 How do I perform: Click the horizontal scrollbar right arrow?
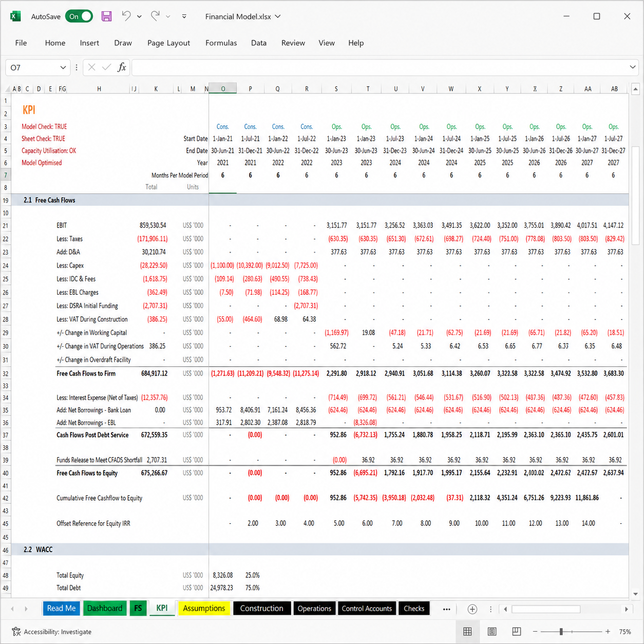click(x=626, y=609)
